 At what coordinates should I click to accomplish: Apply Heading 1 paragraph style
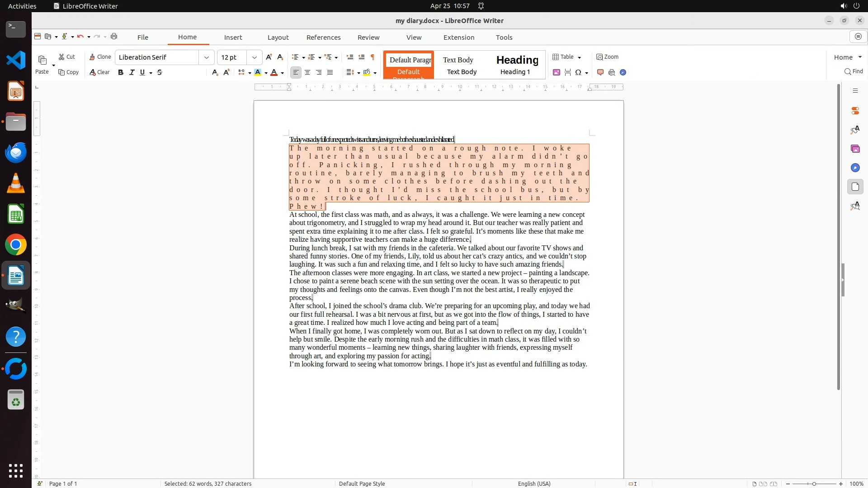tap(517, 65)
